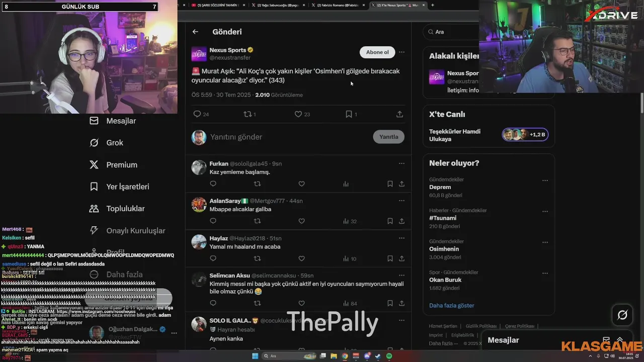This screenshot has width=644, height=362.
Task: Like the Nexus Sports post
Action: (x=298, y=114)
